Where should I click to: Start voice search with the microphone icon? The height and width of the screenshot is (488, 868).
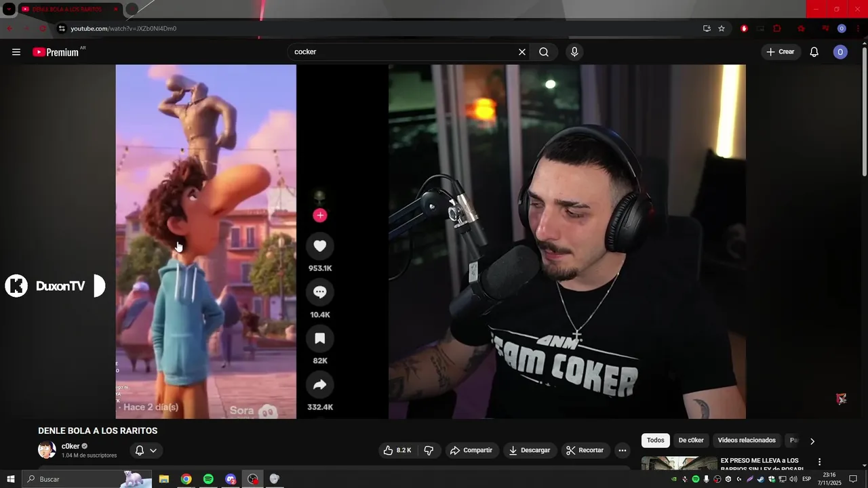(x=574, y=52)
